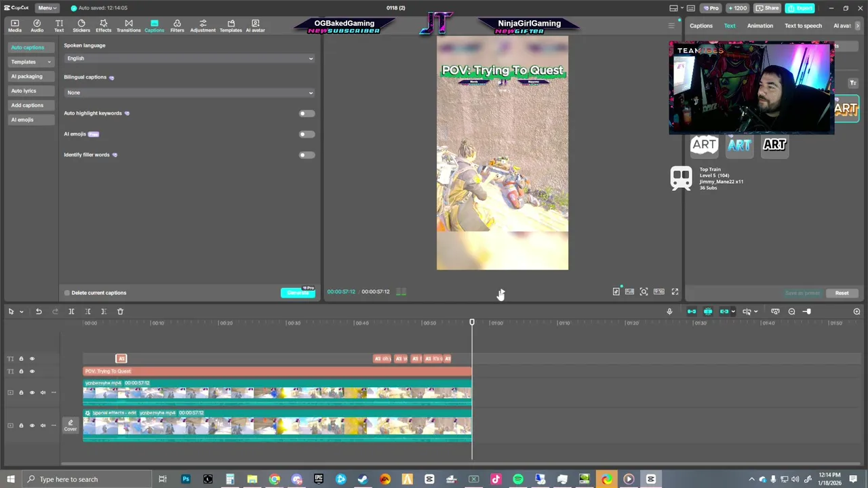Adjust the timeline zoom slider
This screenshot has width=868, height=488.
pos(807,312)
